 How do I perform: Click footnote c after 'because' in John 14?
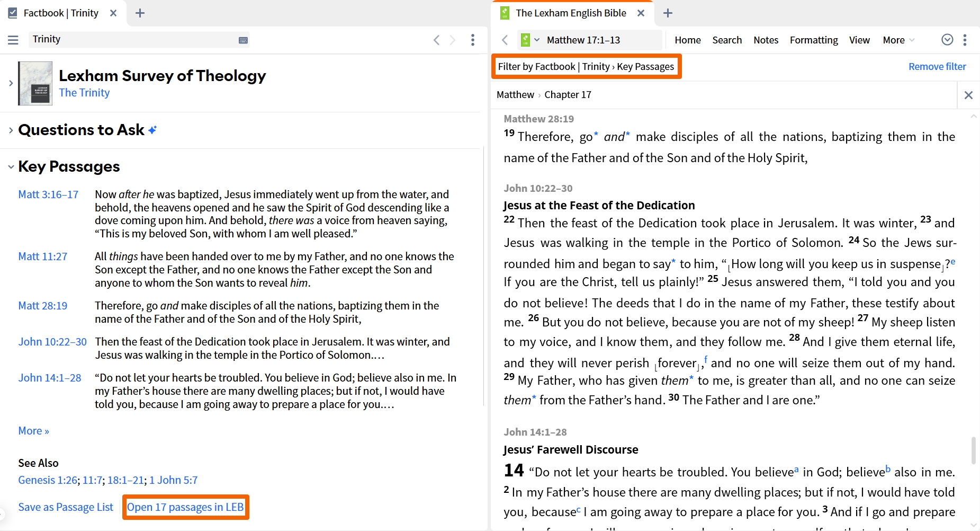579,509
